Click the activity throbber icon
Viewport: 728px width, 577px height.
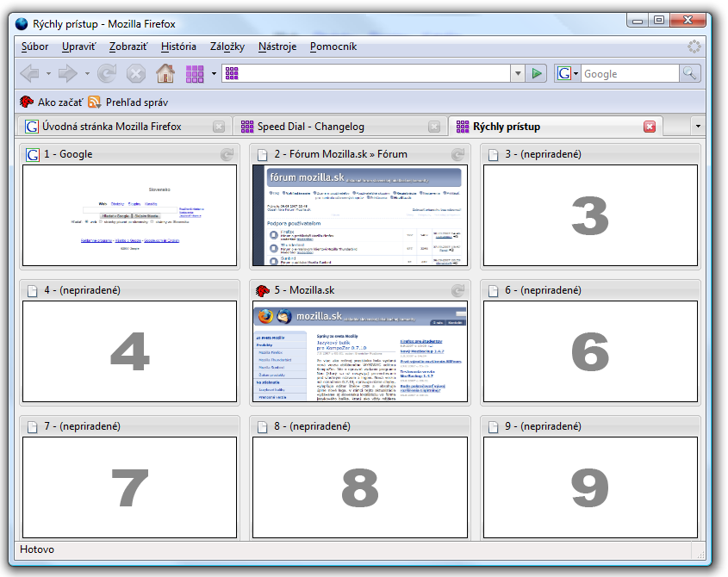694,47
